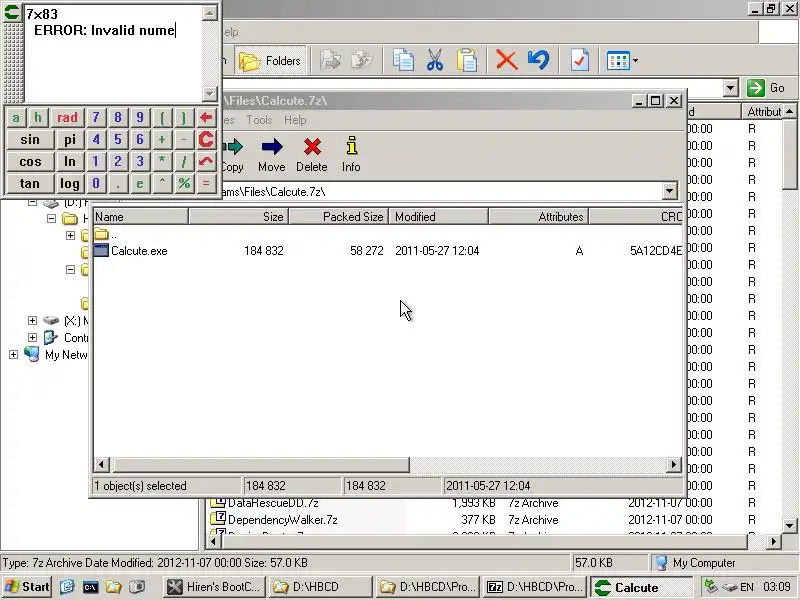
Task: Click the ln key in Calcute
Action: pyautogui.click(x=70, y=162)
